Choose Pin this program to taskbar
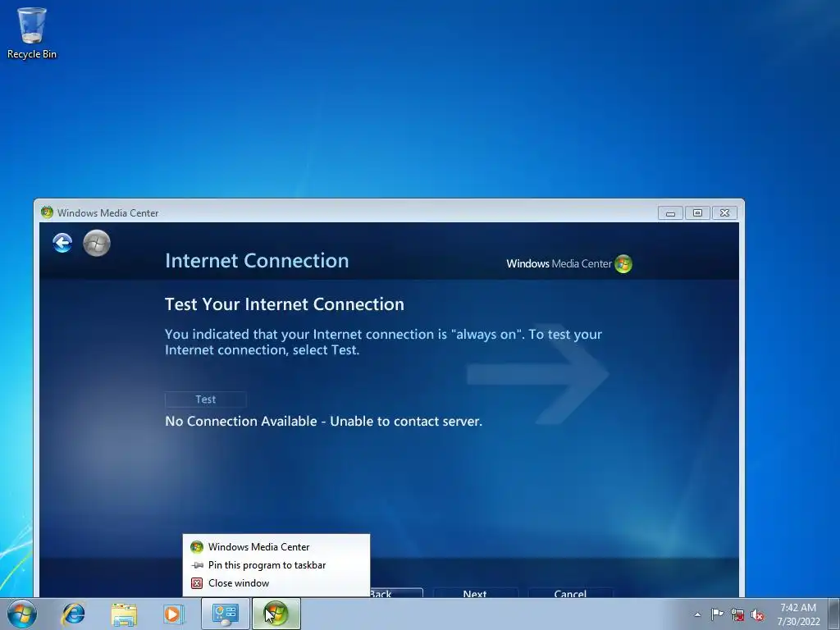This screenshot has width=840, height=630. coord(276,565)
